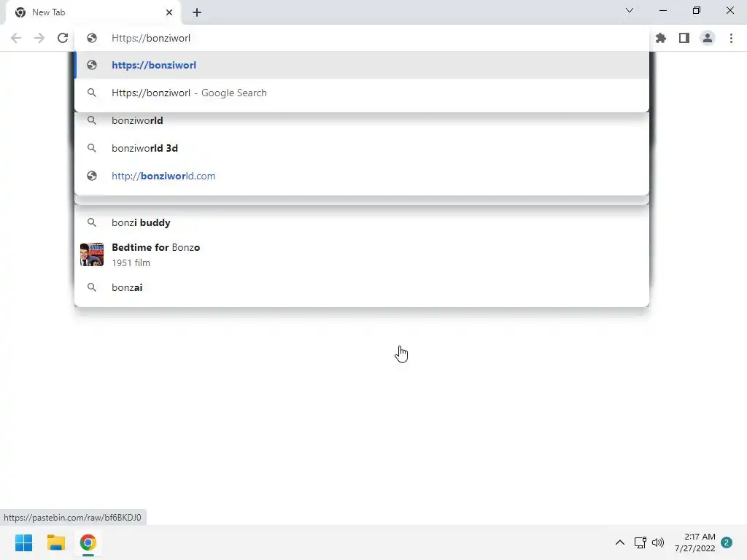Viewport: 747px width, 560px height.
Task: Restore down the Chrome window
Action: [x=697, y=10]
